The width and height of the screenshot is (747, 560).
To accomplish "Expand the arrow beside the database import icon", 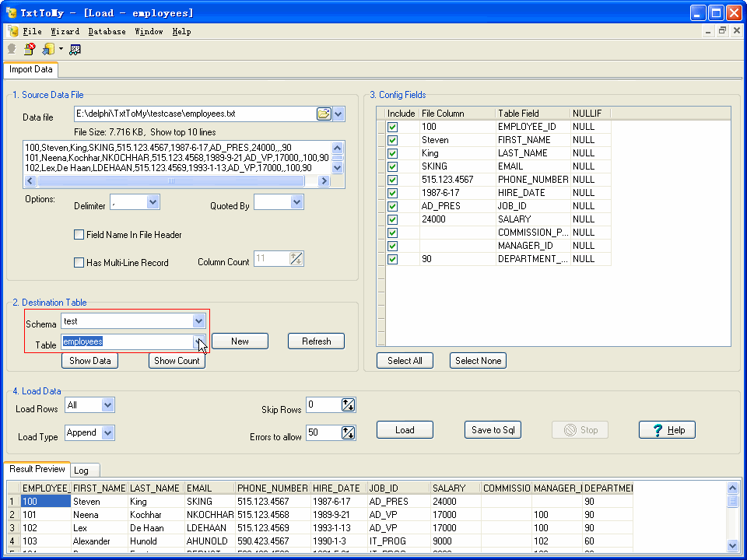I will (61, 49).
